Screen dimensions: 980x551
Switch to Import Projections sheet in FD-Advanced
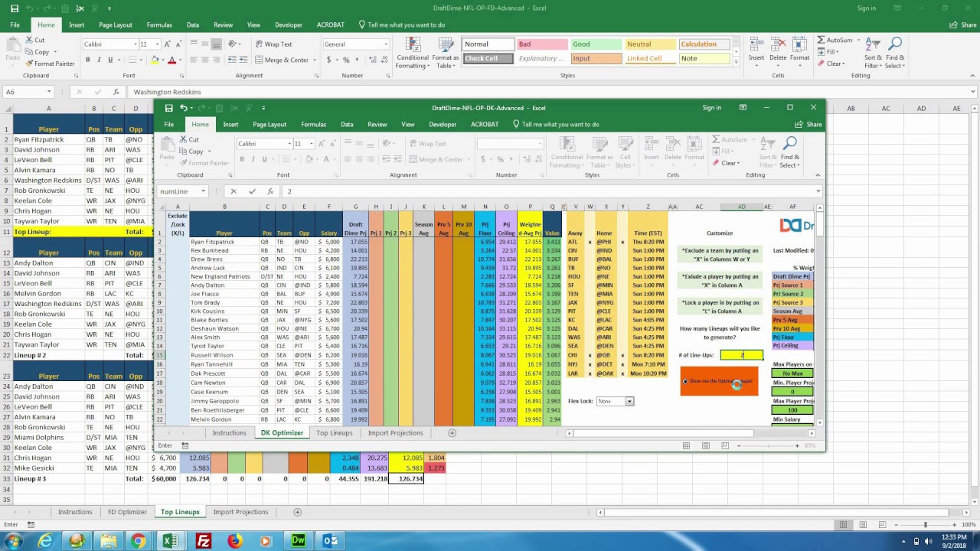[240, 512]
